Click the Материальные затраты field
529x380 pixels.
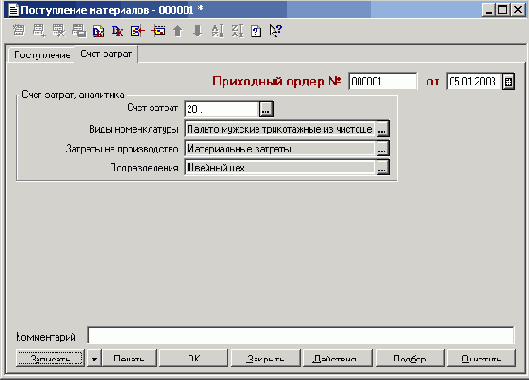coord(280,148)
